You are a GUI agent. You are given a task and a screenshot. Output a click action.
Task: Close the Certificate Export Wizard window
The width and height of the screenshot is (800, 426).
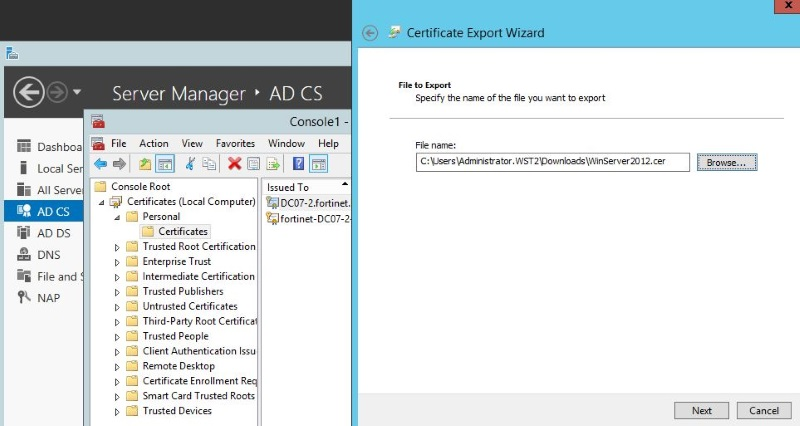788,6
